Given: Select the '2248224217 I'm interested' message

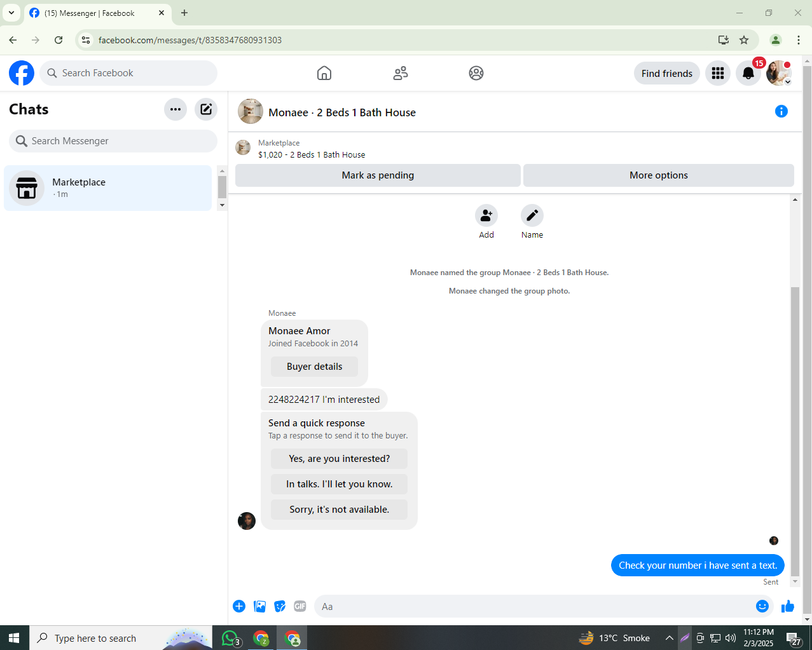Looking at the screenshot, I should click(324, 400).
